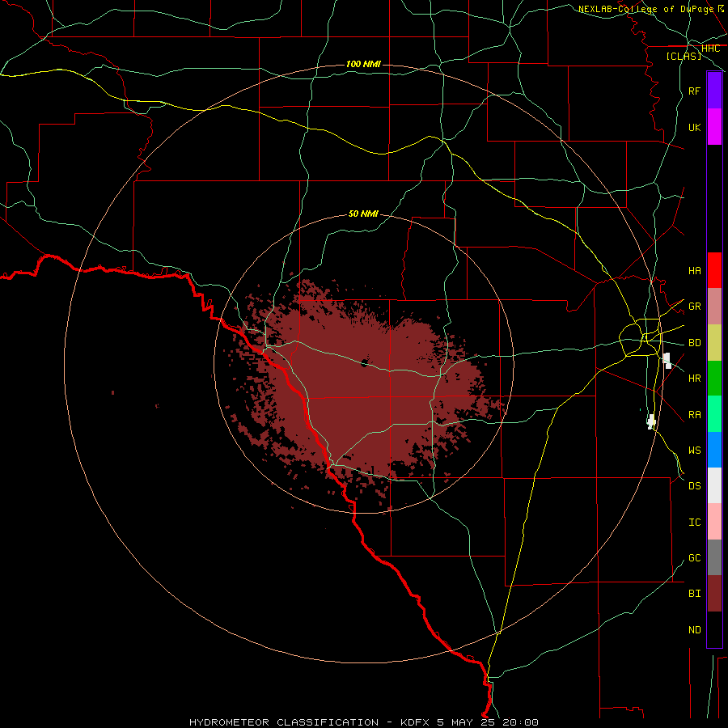Image resolution: width=728 pixels, height=728 pixels.
Task: Click the 5 MAY 25 date stamp
Action: pos(467,722)
